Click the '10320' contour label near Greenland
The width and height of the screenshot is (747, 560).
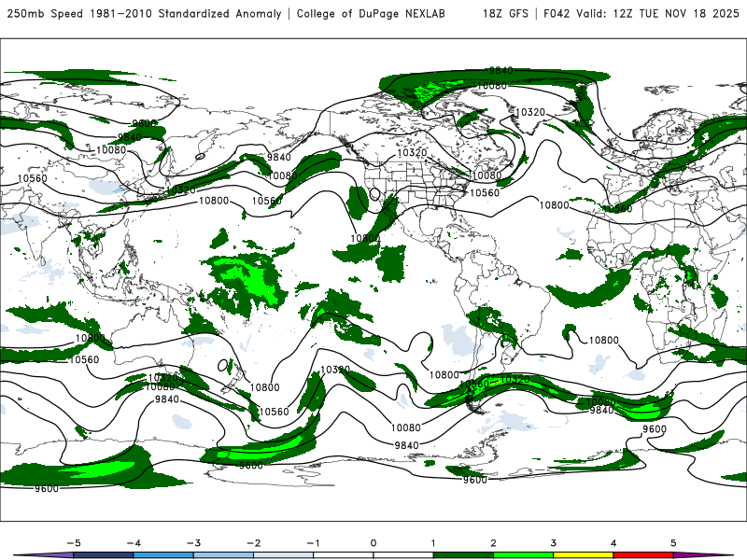coord(530,112)
